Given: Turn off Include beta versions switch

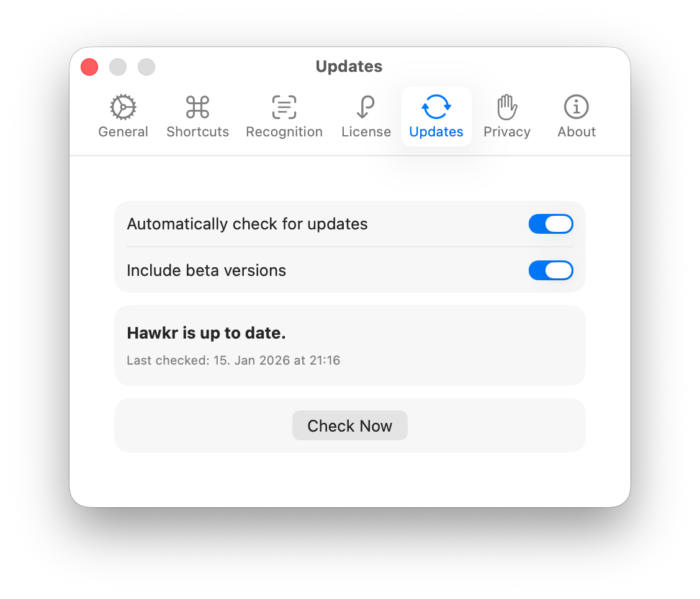Looking at the screenshot, I should [551, 270].
